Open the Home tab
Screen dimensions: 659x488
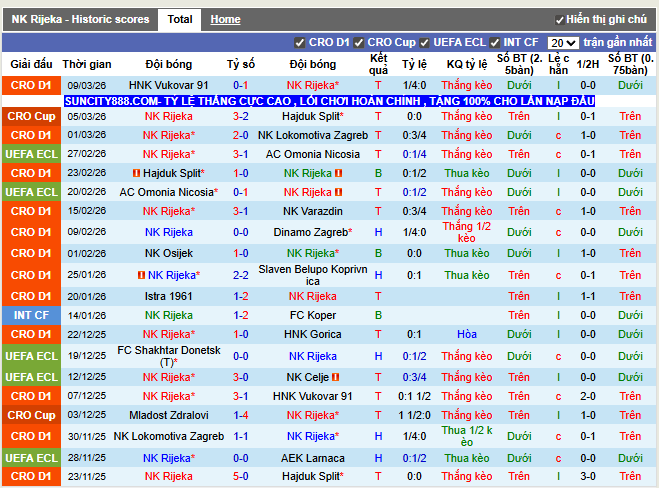pyautogui.click(x=225, y=19)
